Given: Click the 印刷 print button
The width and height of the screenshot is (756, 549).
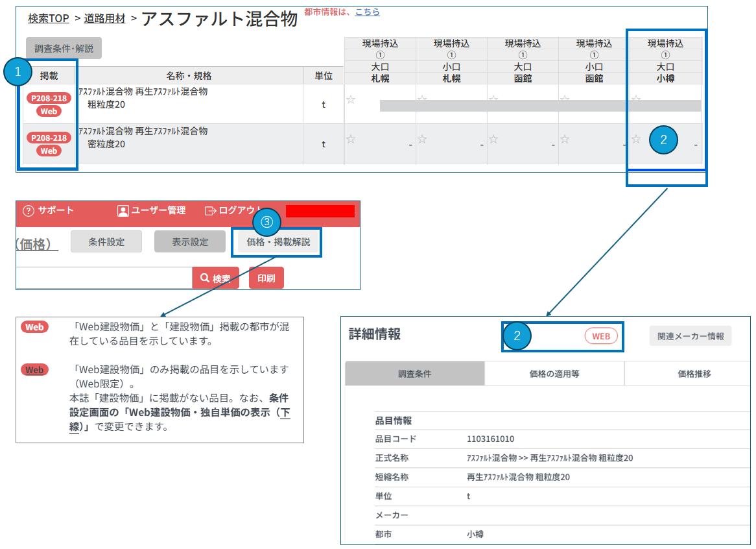Looking at the screenshot, I should (x=266, y=278).
